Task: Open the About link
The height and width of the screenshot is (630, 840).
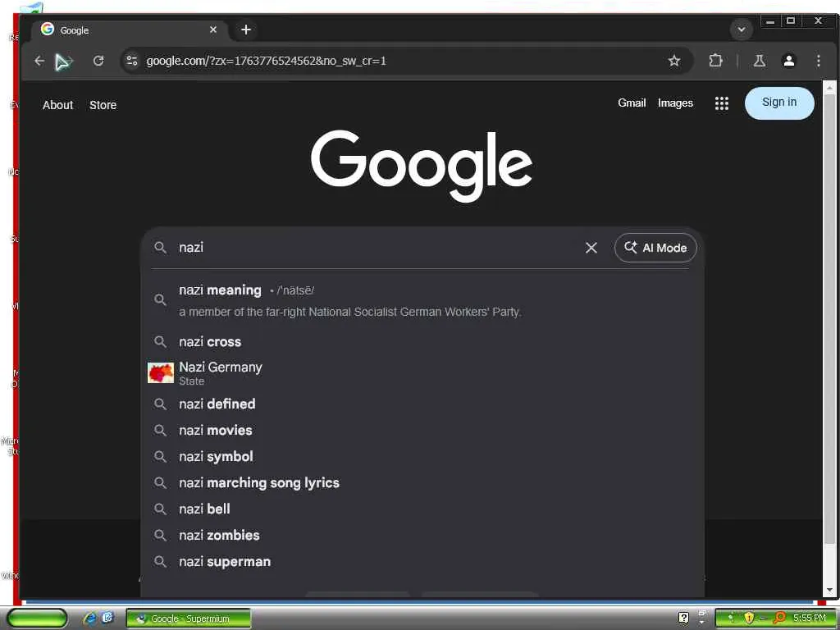Action: coord(58,105)
